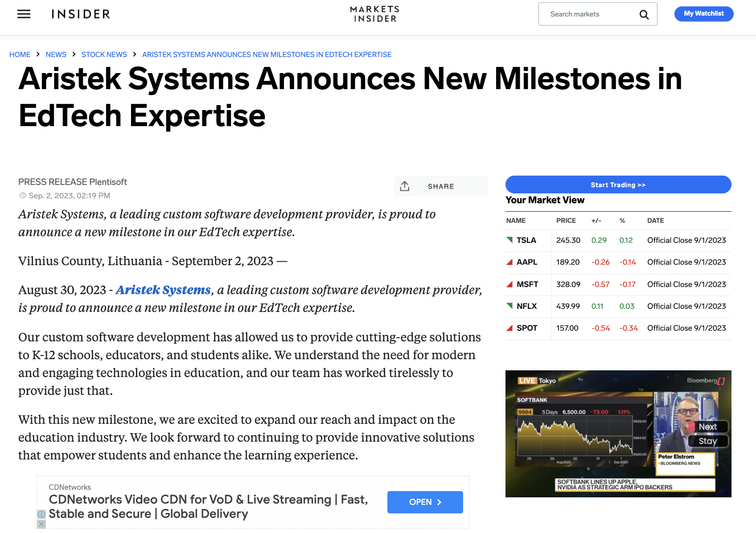Open MSFT stock link

pyautogui.click(x=527, y=284)
